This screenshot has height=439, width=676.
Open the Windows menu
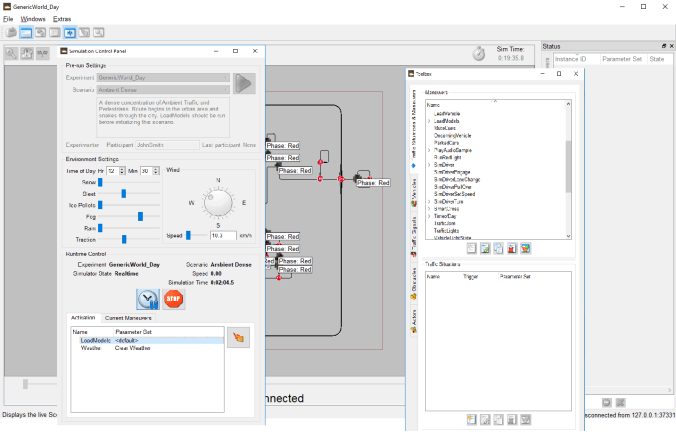33,19
